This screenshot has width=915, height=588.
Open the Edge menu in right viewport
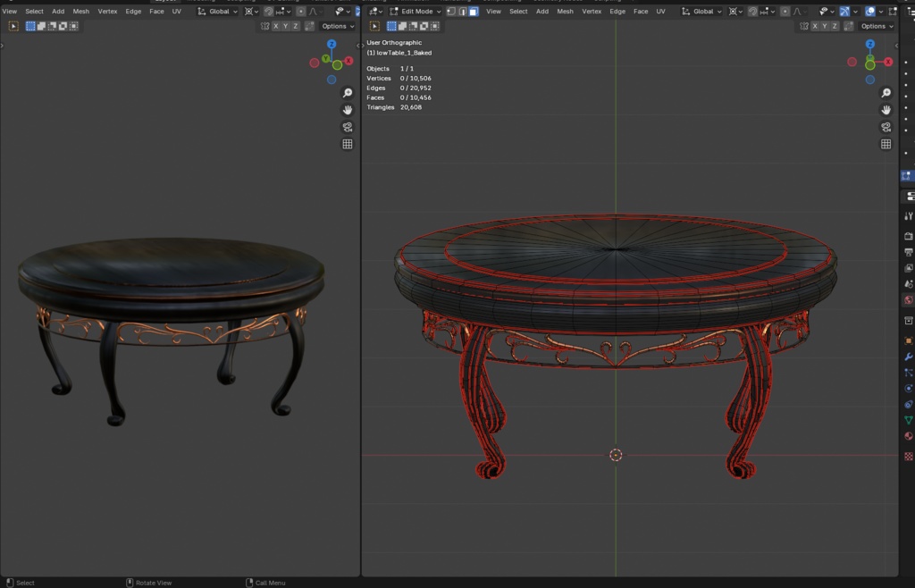[617, 11]
